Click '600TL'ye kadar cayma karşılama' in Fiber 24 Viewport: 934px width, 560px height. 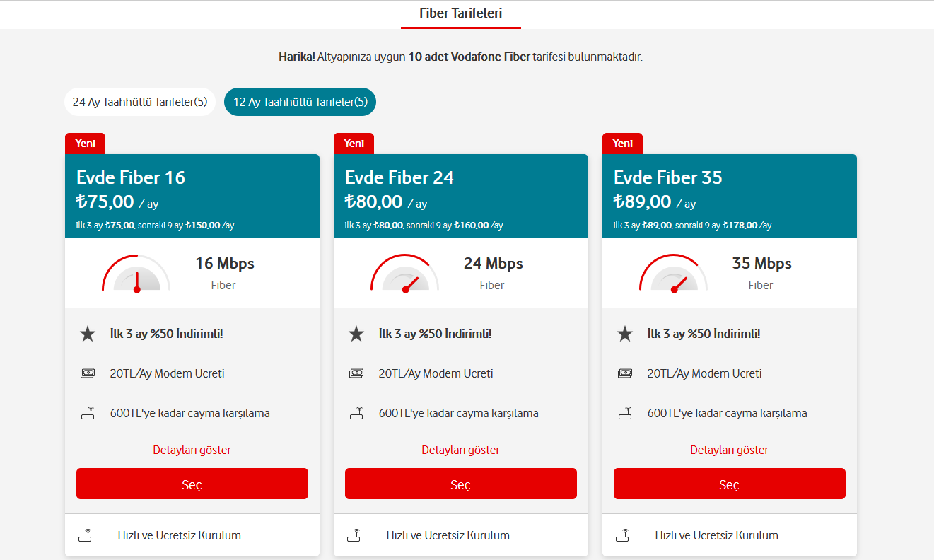tap(459, 413)
